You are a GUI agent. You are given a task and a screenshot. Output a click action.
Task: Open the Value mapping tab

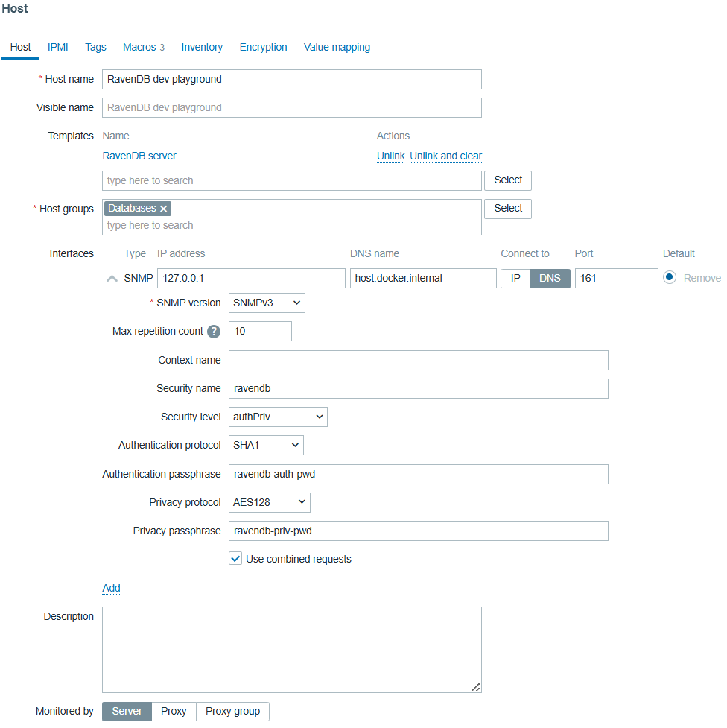click(x=337, y=48)
